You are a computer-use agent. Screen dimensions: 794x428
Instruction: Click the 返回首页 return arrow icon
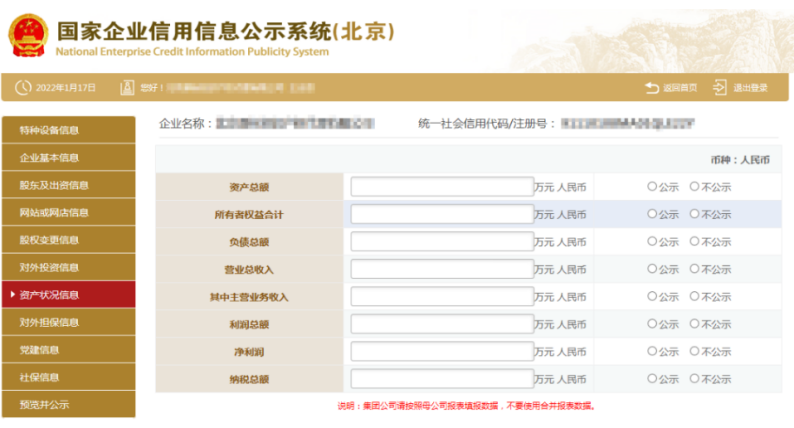pyautogui.click(x=652, y=88)
